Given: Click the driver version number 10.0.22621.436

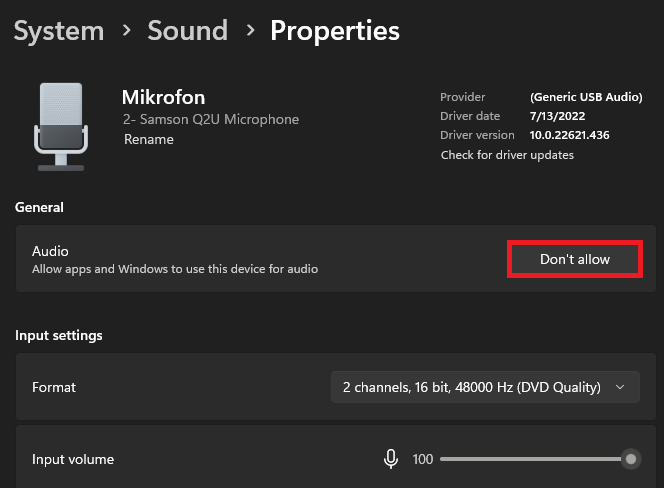Looking at the screenshot, I should point(569,135).
